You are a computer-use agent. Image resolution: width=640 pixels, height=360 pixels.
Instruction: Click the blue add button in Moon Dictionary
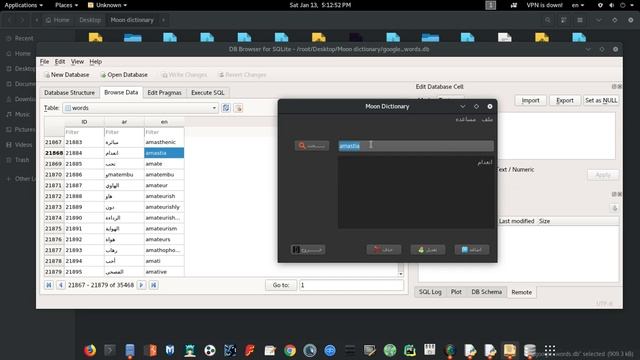[472, 249]
